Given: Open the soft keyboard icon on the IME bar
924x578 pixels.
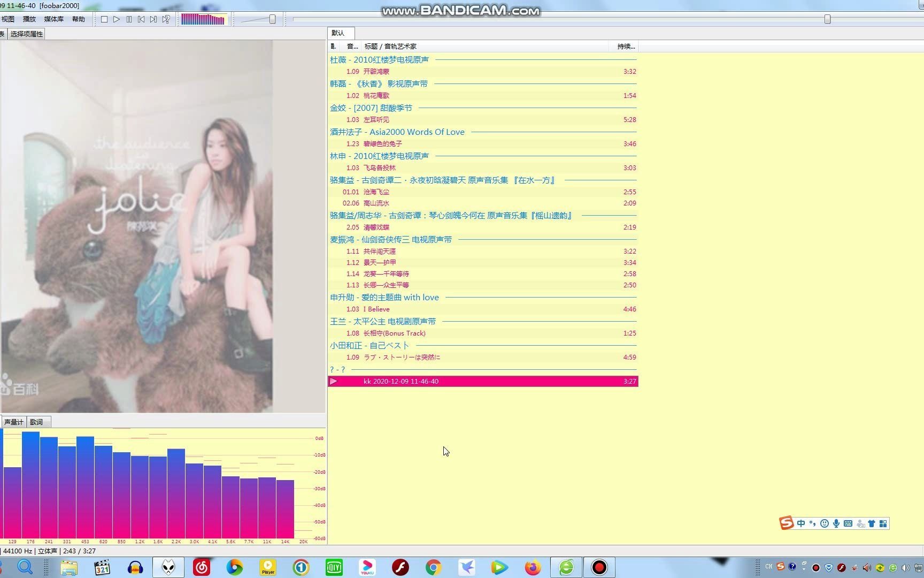Looking at the screenshot, I should pos(848,523).
